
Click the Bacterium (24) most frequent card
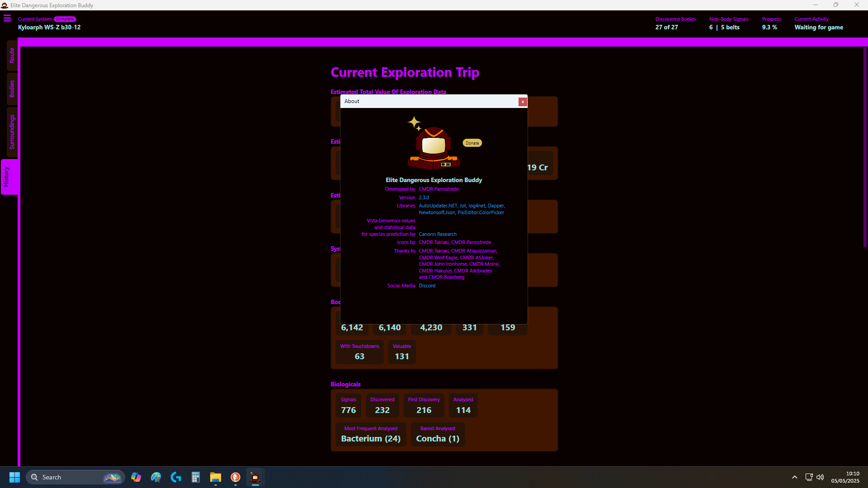[371, 434]
